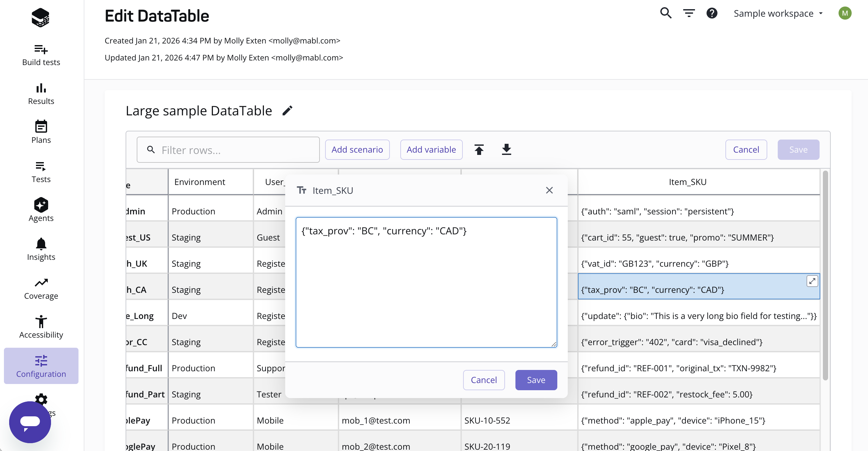Click Cancel in the table toolbar

746,150
